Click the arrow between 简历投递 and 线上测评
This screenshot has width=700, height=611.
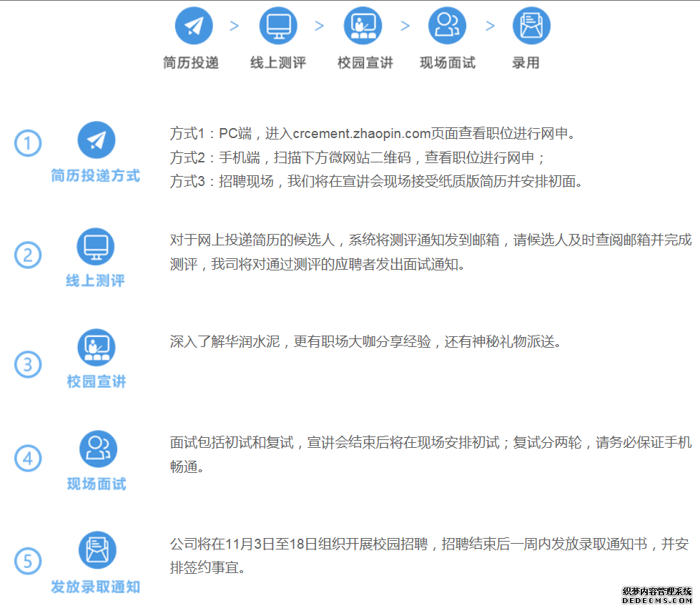coord(235,26)
